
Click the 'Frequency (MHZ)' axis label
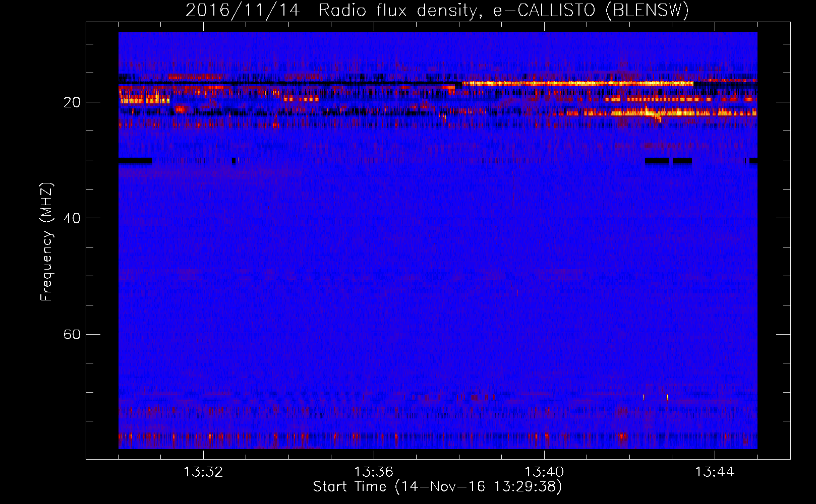point(46,242)
